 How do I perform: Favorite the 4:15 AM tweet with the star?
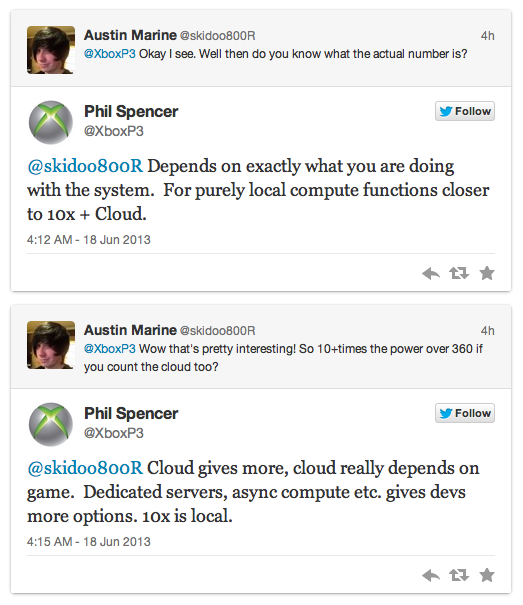pyautogui.click(x=487, y=575)
